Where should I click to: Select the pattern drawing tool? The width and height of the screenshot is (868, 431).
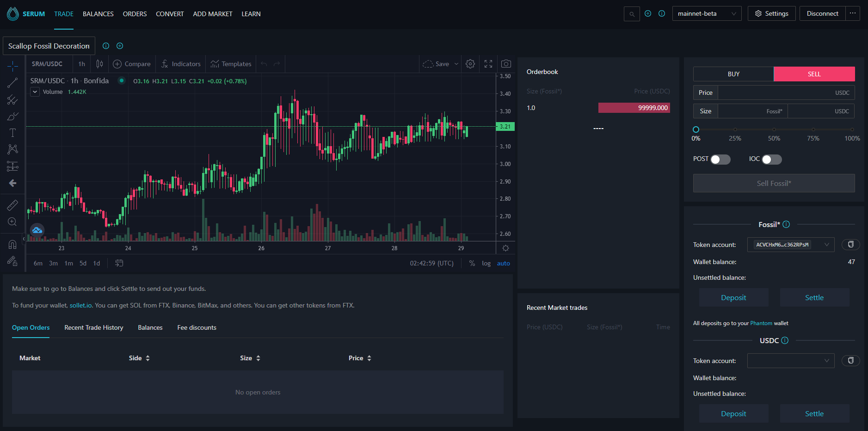point(12,149)
